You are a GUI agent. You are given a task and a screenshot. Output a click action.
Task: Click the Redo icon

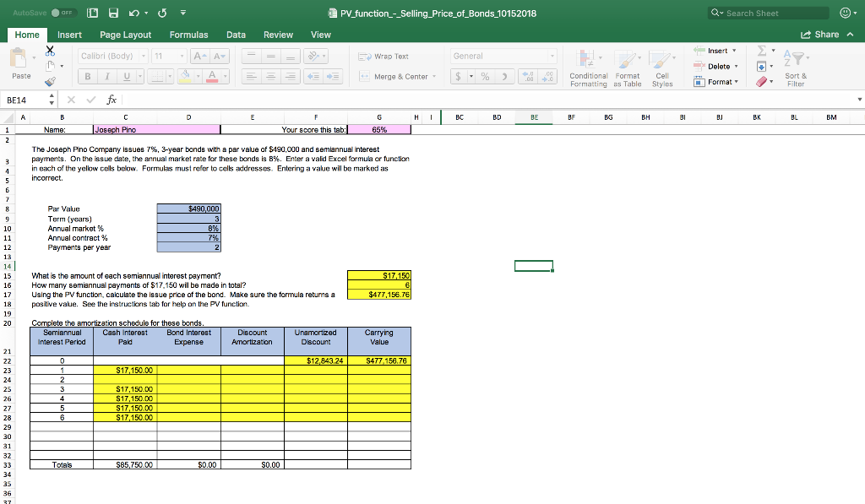pyautogui.click(x=163, y=14)
